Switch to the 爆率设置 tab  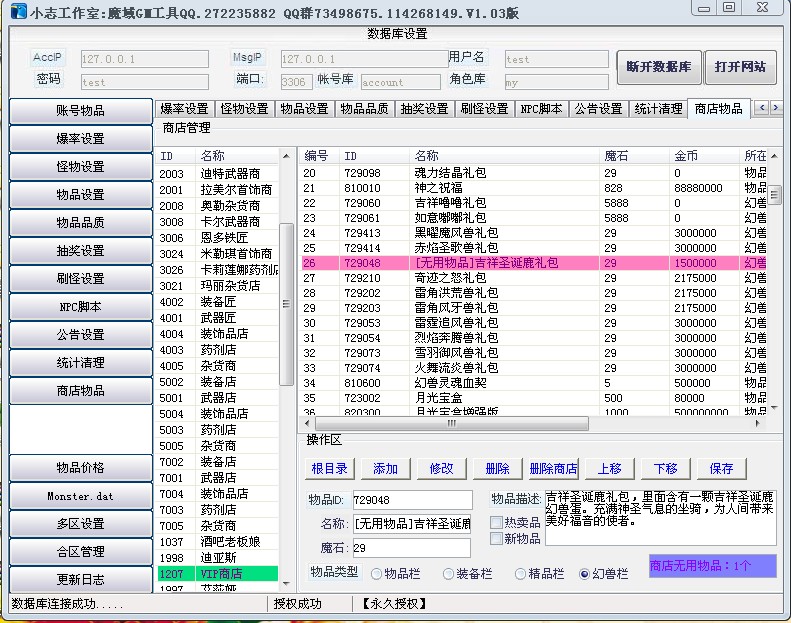(x=184, y=109)
